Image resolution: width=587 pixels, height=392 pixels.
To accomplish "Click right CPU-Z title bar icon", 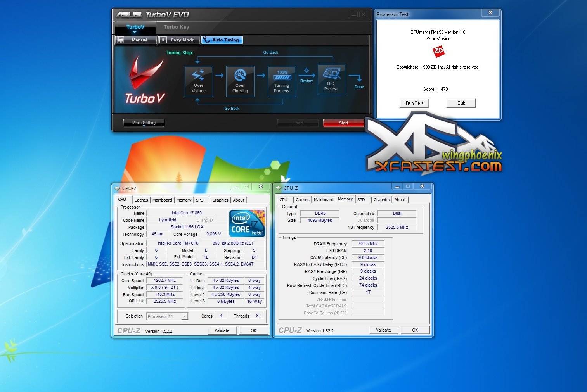I will click(x=279, y=188).
